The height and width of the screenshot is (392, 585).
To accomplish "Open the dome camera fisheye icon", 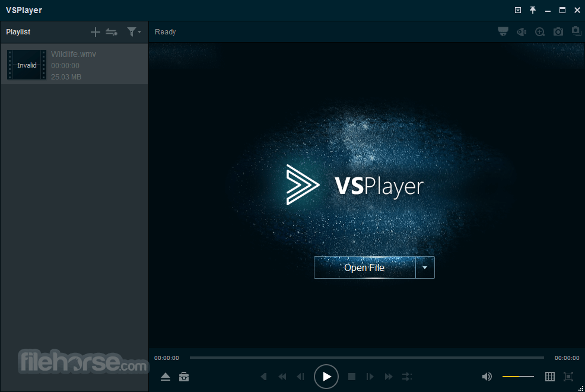I will pyautogui.click(x=503, y=31).
